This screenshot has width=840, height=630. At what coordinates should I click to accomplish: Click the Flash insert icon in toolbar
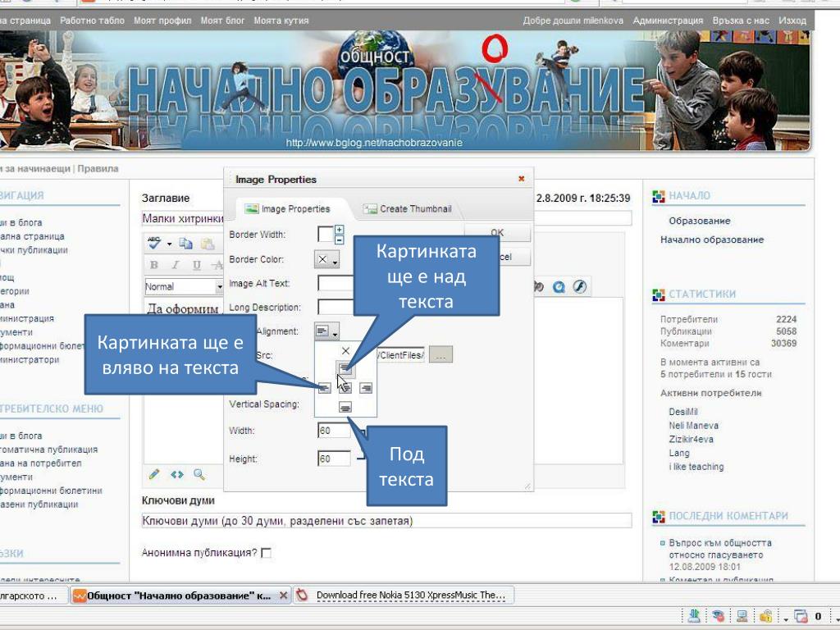(580, 286)
